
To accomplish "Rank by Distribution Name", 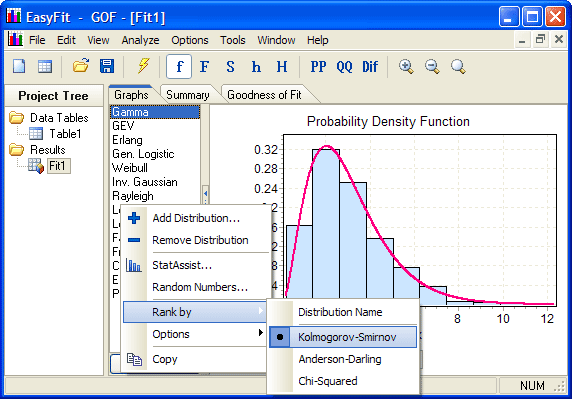I will pyautogui.click(x=343, y=312).
